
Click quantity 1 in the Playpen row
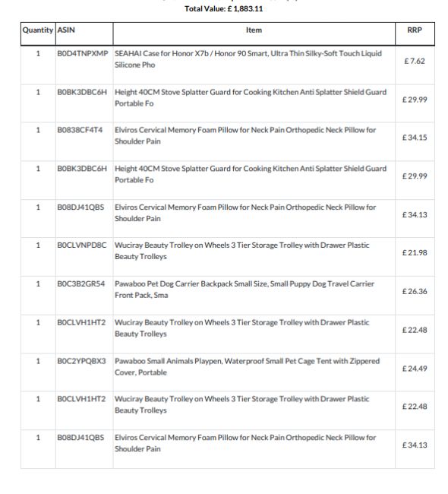pos(38,361)
